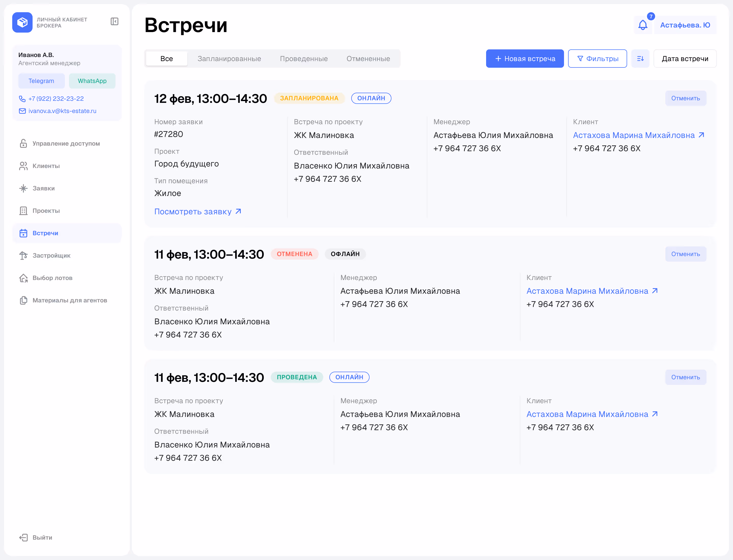733x560 pixels.
Task: Click the envelope icon beside email
Action: [22, 111]
